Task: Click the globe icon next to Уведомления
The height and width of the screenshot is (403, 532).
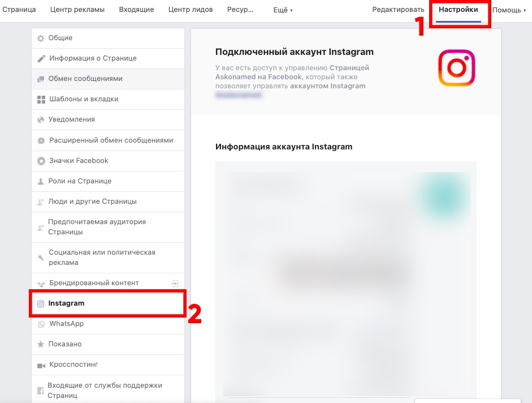Action: click(41, 119)
